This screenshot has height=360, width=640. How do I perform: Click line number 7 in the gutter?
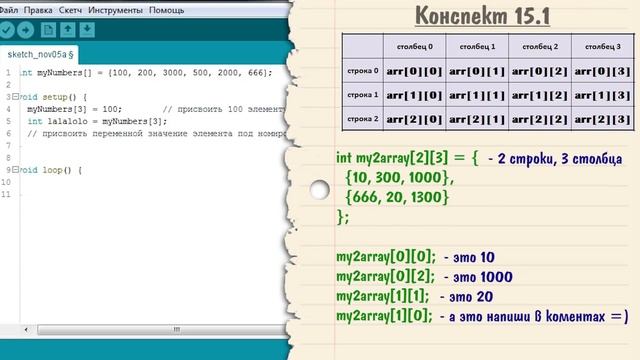click(x=8, y=146)
